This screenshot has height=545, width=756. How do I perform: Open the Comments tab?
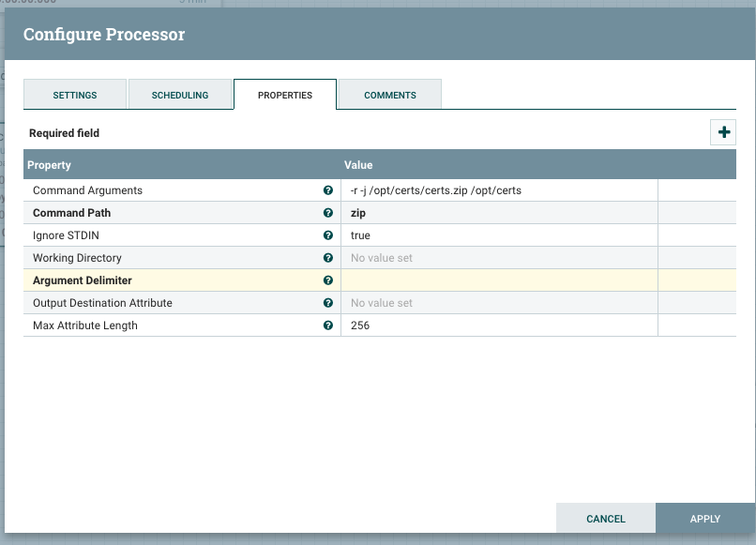[x=389, y=96]
